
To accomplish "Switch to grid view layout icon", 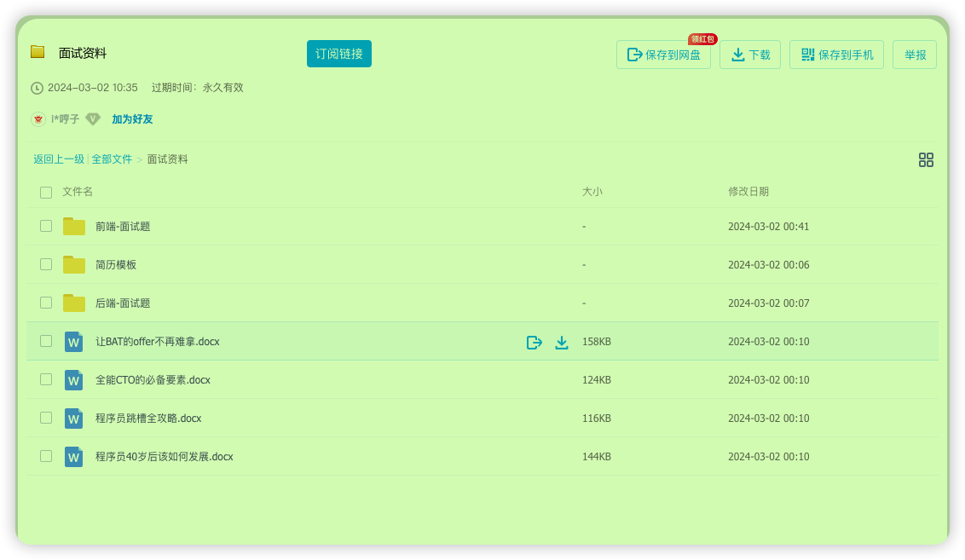I will (926, 159).
